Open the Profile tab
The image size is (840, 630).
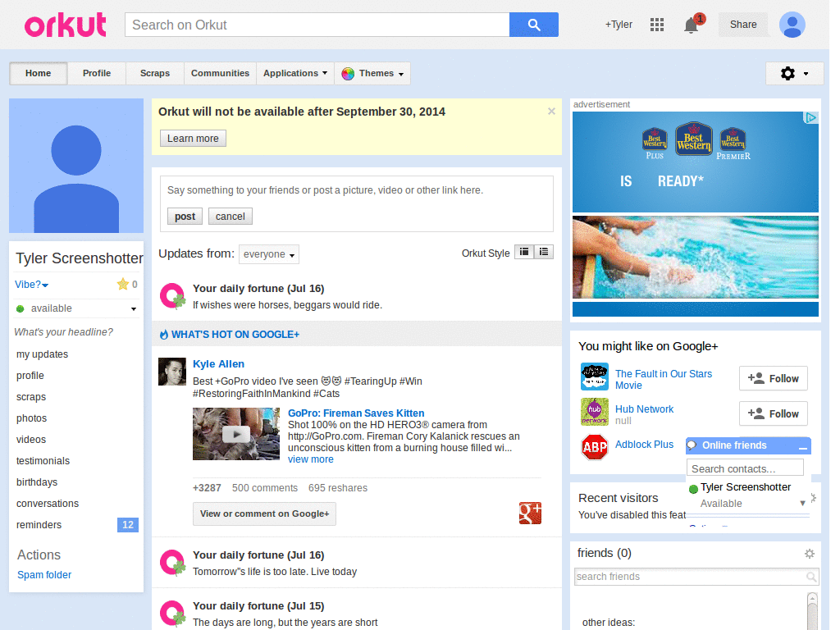(97, 73)
